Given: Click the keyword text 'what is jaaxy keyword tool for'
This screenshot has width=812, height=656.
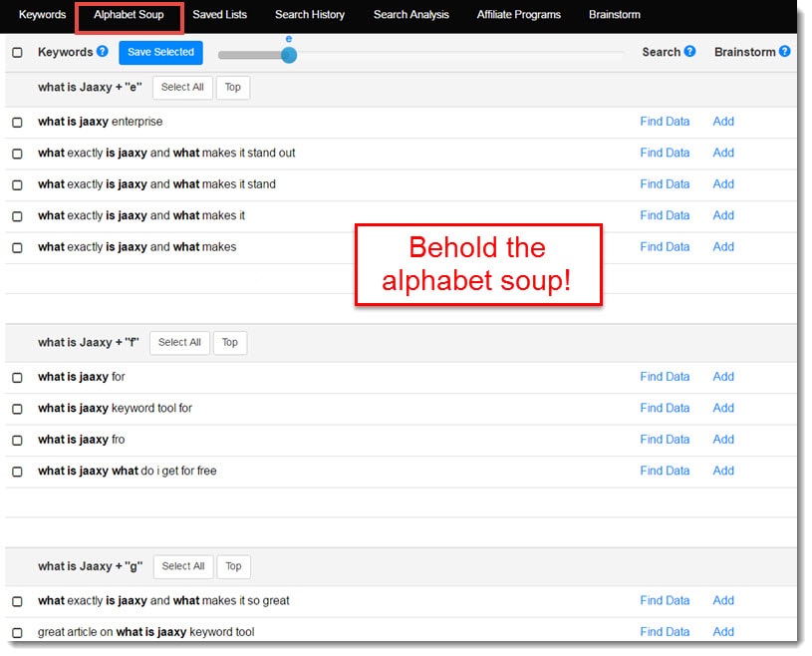Looking at the screenshot, I should 115,409.
